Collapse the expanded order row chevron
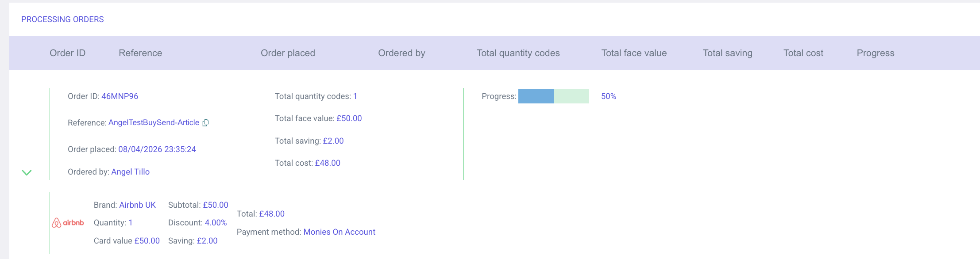This screenshot has width=980, height=259. click(27, 172)
